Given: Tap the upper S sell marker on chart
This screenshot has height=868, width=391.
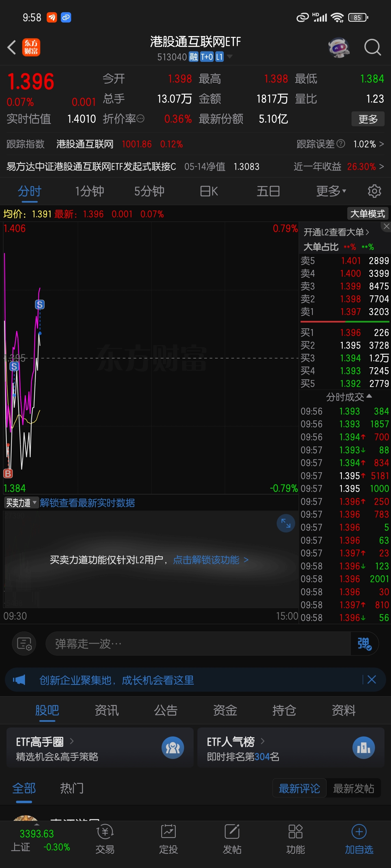Looking at the screenshot, I should 40,305.
